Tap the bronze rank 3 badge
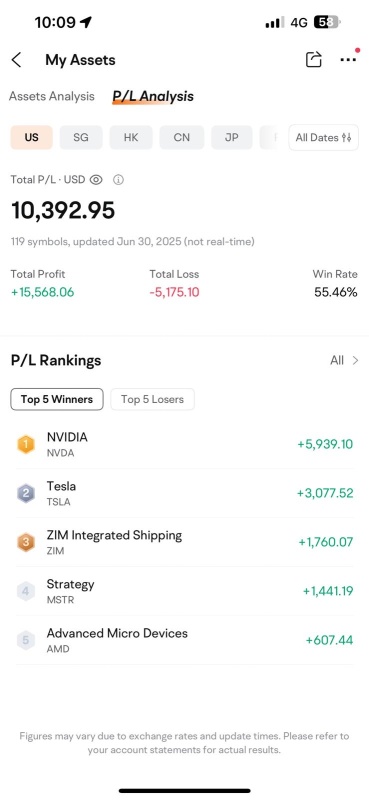Image resolution: width=369 pixels, height=800 pixels. coord(26,542)
